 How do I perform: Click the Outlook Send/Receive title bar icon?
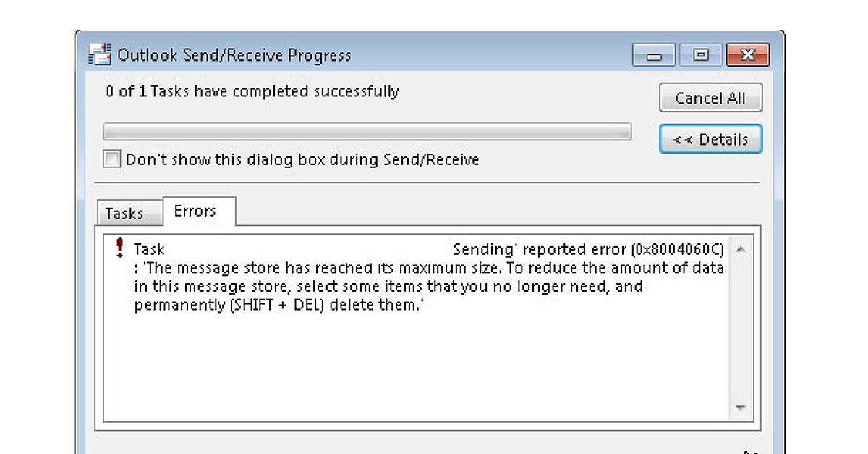pyautogui.click(x=100, y=54)
